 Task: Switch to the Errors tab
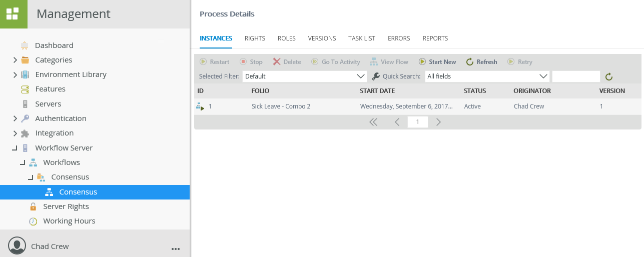click(x=399, y=38)
